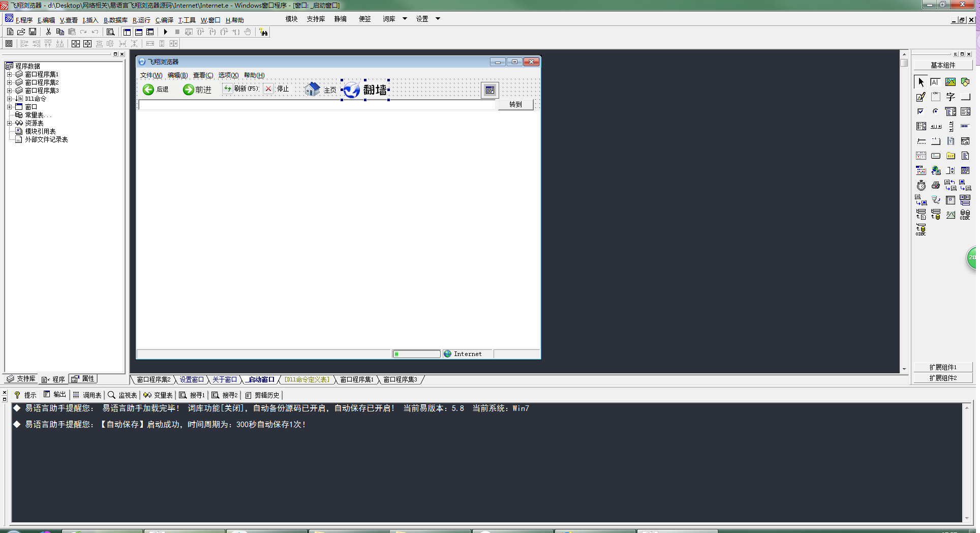The width and height of the screenshot is (980, 533).
Task: Expand the 窗口程序集3 tree node
Action: coord(9,91)
